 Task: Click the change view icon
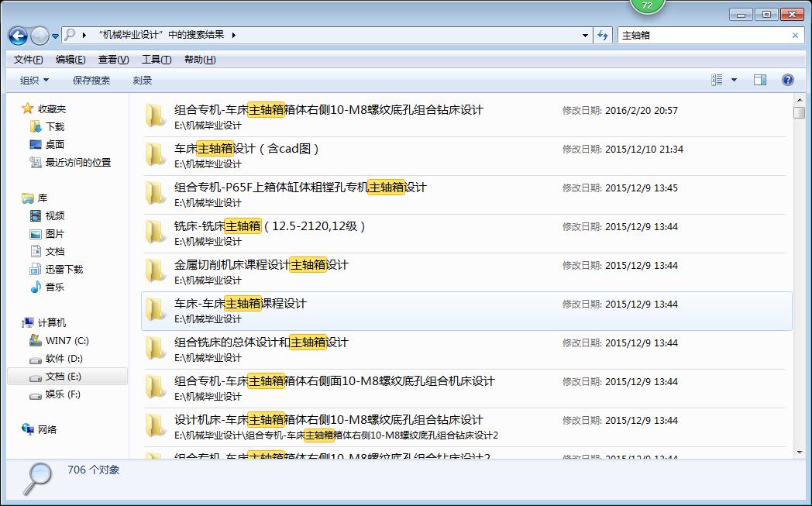(717, 80)
